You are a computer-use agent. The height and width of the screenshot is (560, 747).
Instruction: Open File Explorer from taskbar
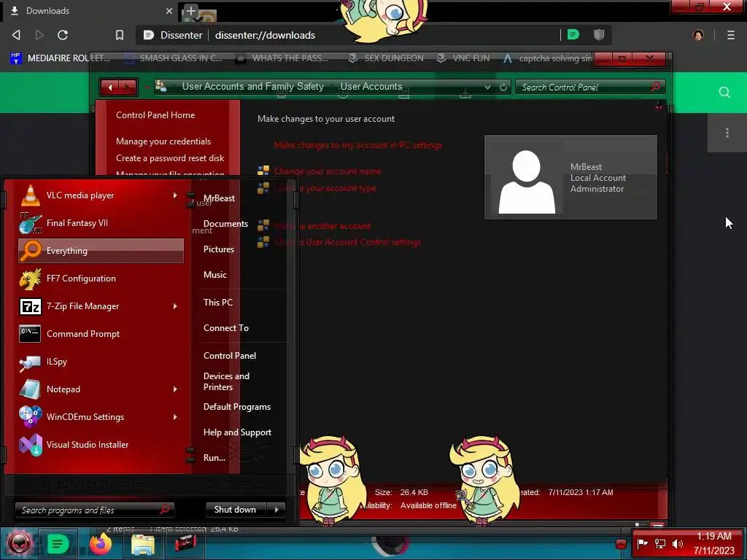[x=143, y=544]
